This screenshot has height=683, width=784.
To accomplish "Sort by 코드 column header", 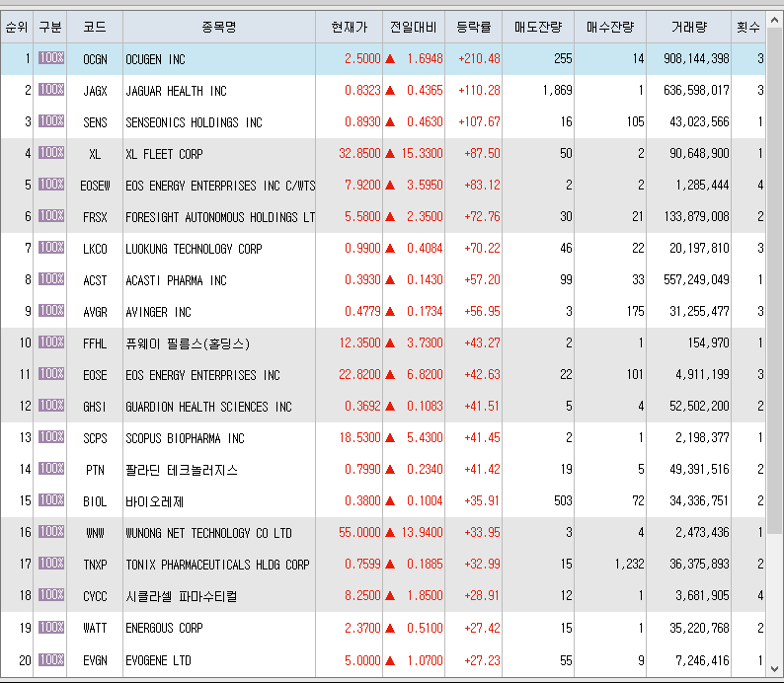I will pyautogui.click(x=95, y=27).
